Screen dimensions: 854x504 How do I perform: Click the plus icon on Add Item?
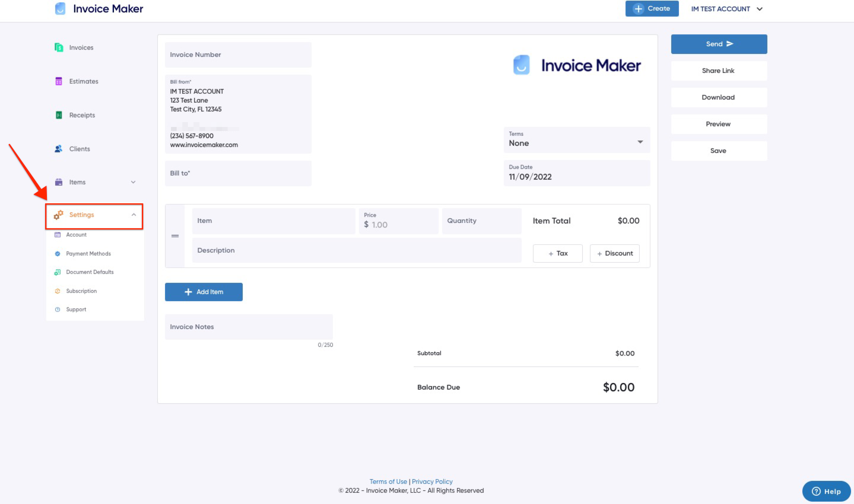point(188,292)
